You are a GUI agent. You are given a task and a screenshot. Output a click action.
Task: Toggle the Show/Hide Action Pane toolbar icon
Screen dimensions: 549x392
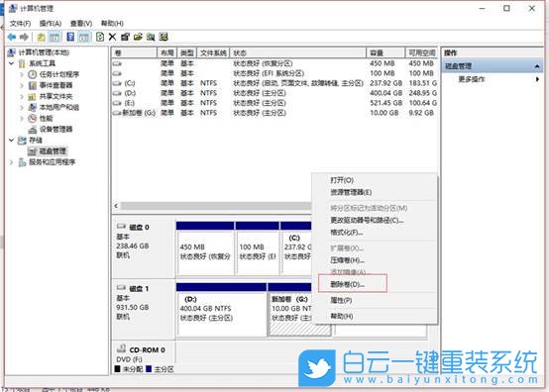84,37
